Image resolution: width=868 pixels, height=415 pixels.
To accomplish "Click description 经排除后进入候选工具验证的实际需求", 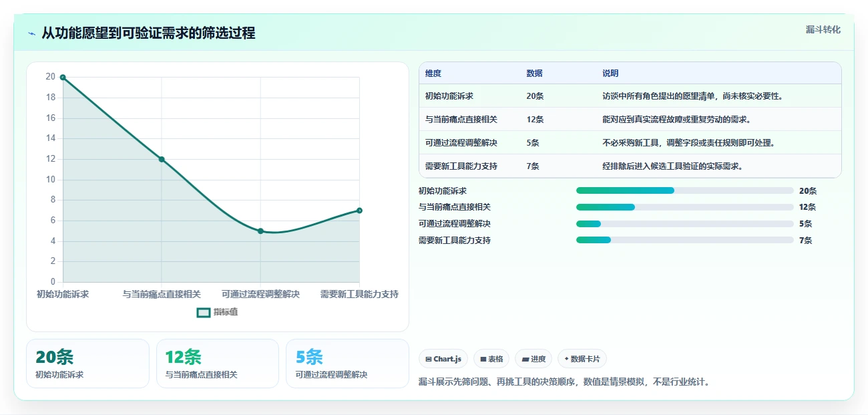I will click(x=673, y=166).
